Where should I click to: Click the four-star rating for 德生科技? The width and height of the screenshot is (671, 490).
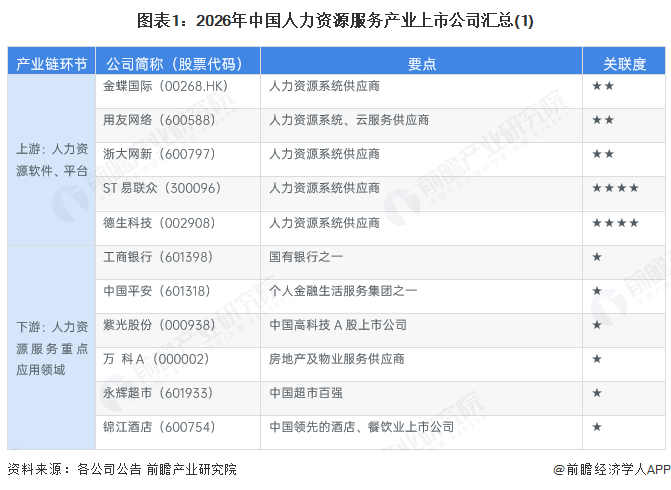pos(615,223)
